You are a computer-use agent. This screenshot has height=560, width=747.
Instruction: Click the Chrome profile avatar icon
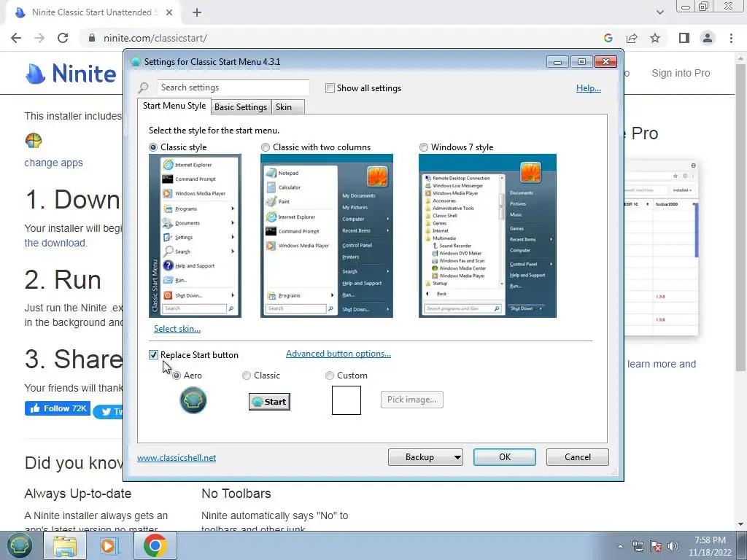coord(708,38)
